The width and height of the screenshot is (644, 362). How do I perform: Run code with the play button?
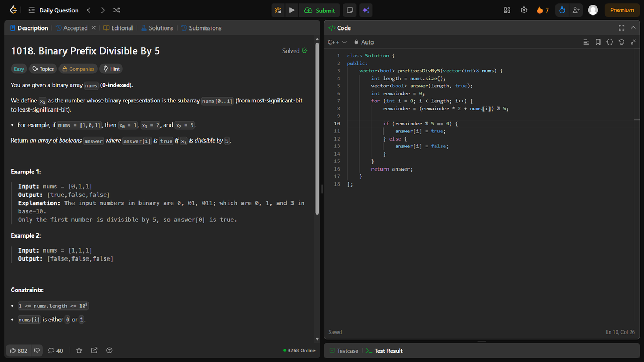[x=291, y=10]
